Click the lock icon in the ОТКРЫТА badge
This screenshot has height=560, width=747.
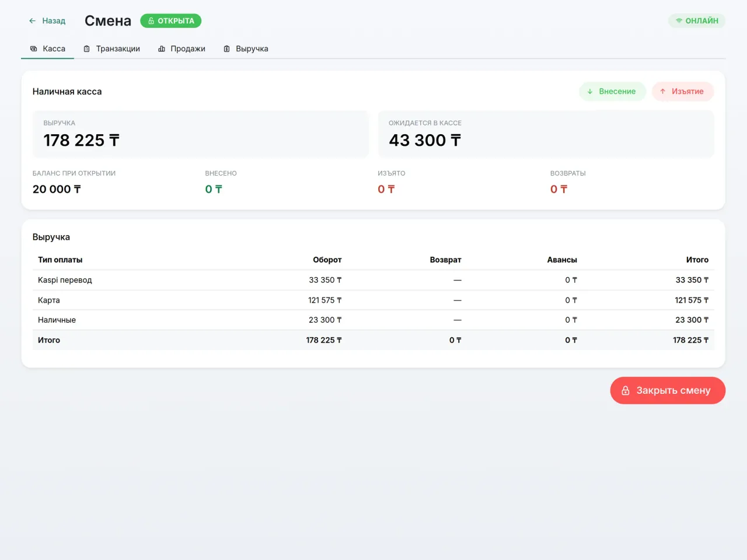click(x=151, y=21)
